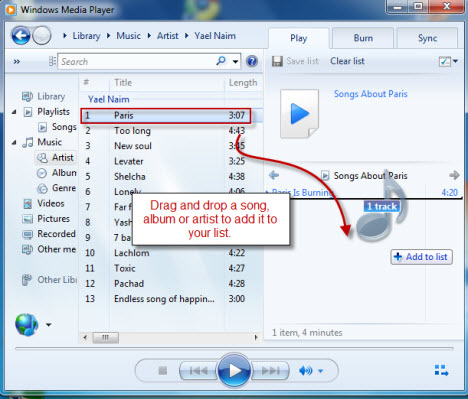Select Paris Is Burning in the list
This screenshot has height=399, width=468.
coord(363,193)
